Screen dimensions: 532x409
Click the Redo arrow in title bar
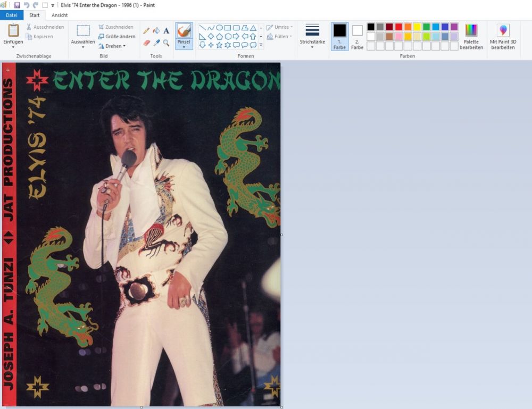tap(36, 5)
